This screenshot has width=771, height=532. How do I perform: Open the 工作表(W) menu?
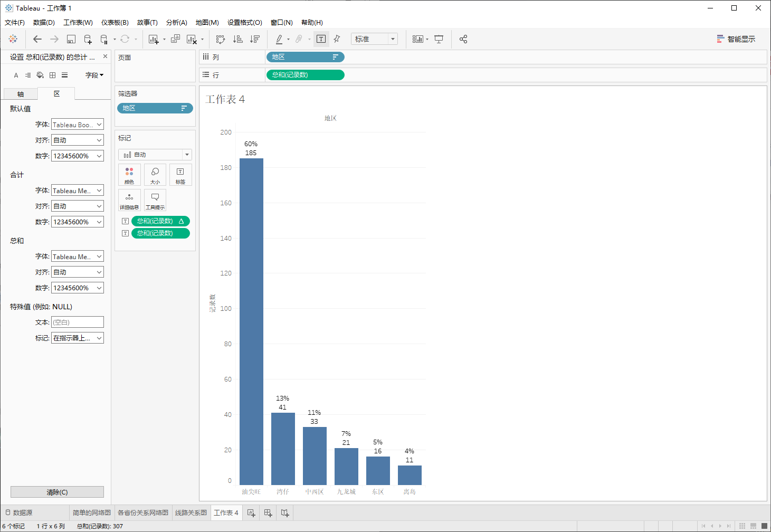tap(78, 23)
